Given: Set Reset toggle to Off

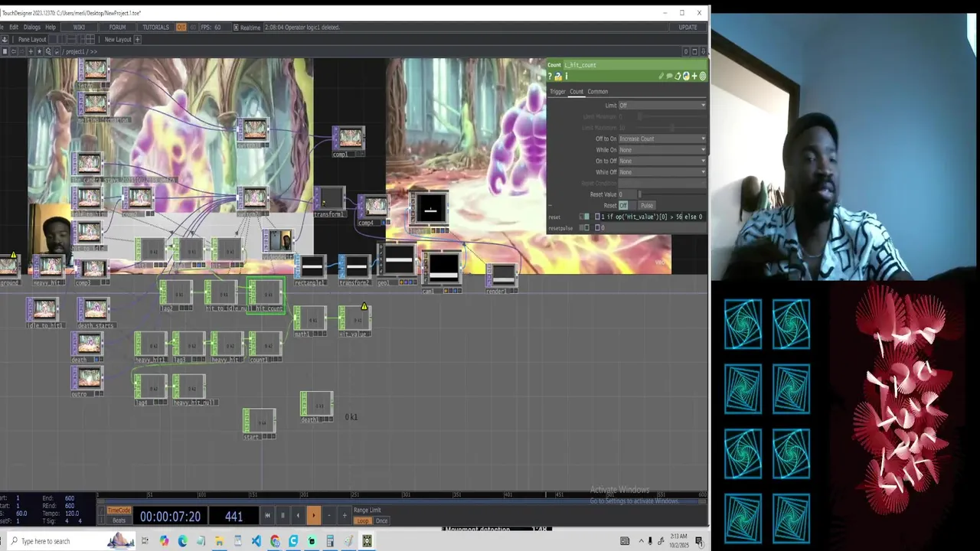Looking at the screenshot, I should [x=622, y=205].
